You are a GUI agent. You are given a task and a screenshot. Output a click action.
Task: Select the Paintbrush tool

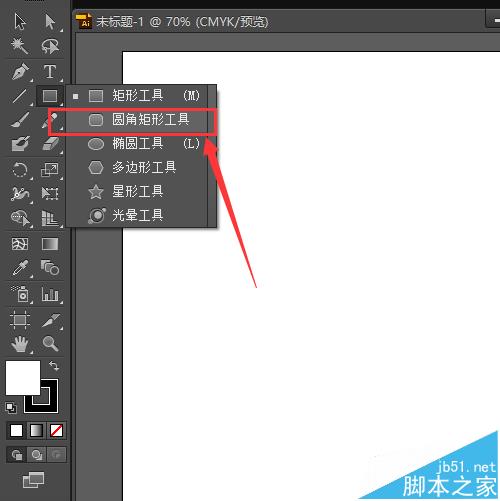20,120
